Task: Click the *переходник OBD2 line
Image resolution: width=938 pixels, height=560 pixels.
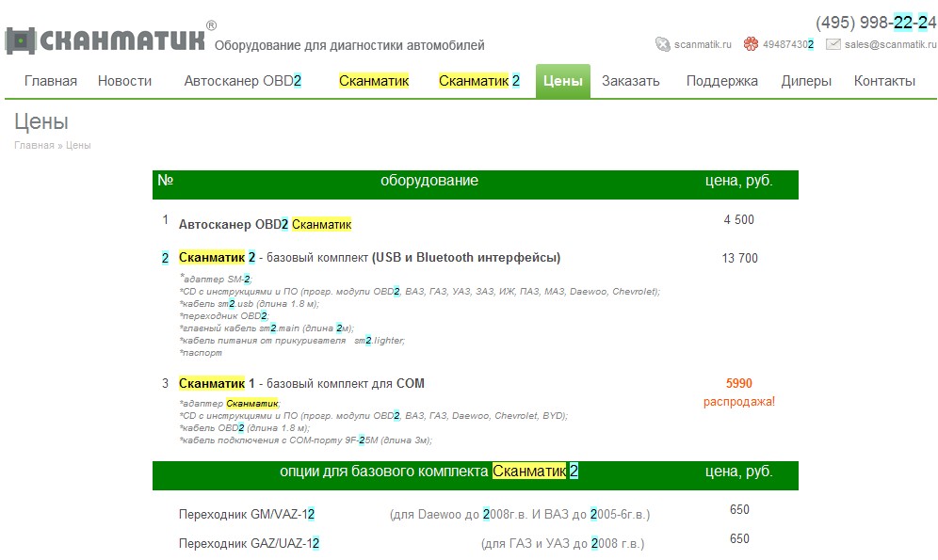Action: coord(224,315)
